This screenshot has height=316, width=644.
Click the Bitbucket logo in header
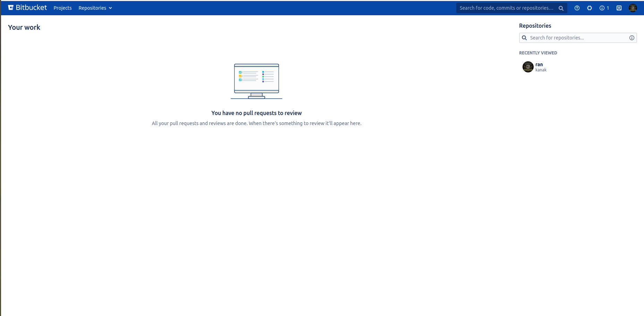(x=27, y=8)
